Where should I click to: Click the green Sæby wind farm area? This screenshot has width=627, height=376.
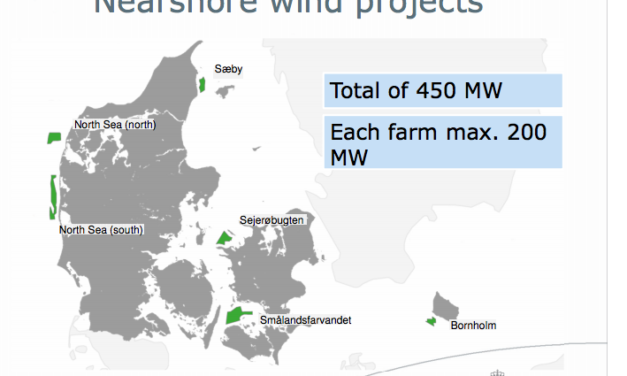tap(202, 85)
